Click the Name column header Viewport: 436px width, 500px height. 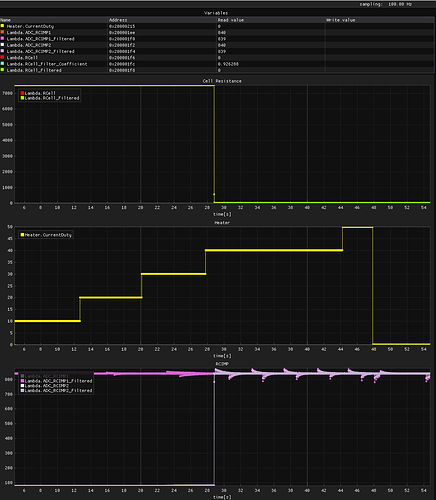click(x=5, y=20)
